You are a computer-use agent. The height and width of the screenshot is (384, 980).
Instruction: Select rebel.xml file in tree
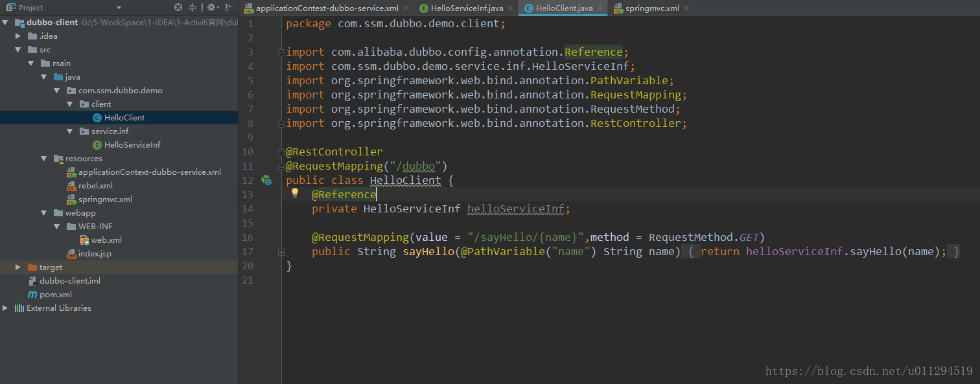click(x=95, y=185)
